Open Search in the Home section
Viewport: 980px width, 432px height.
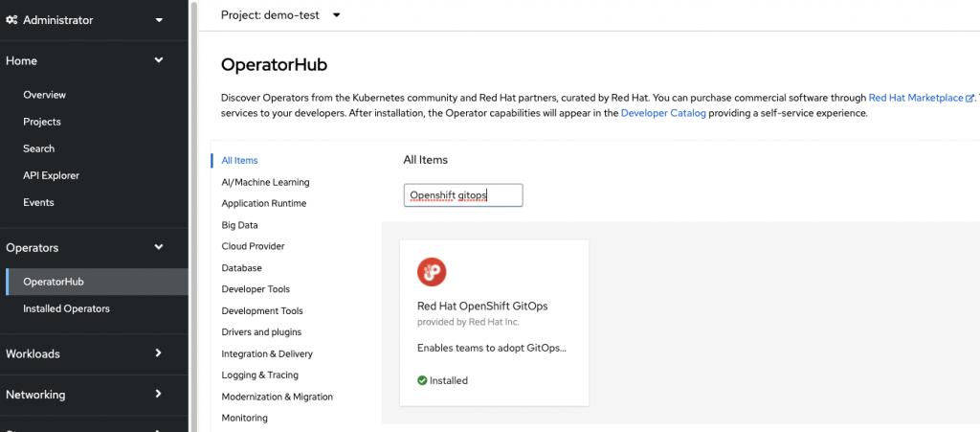tap(38, 148)
